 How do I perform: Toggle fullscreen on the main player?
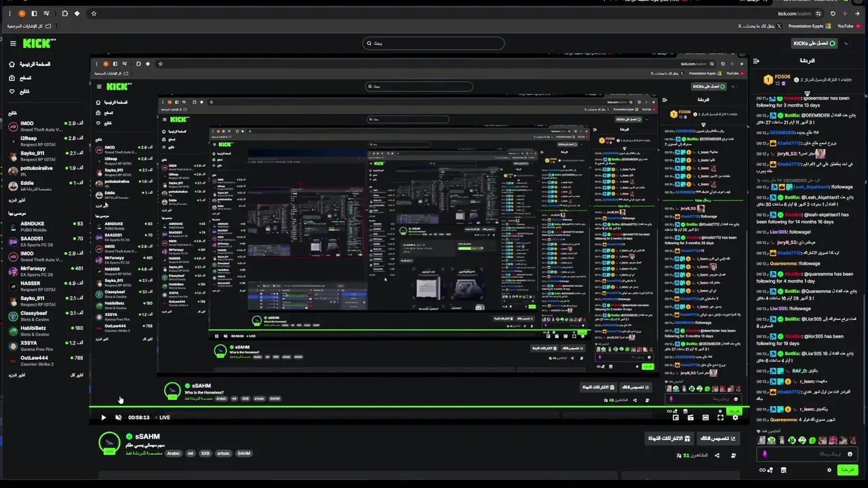click(720, 418)
